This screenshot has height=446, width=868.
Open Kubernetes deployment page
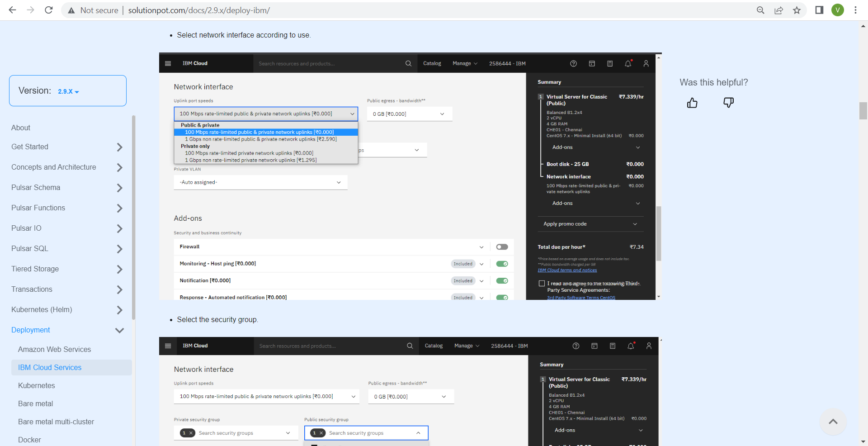point(37,385)
